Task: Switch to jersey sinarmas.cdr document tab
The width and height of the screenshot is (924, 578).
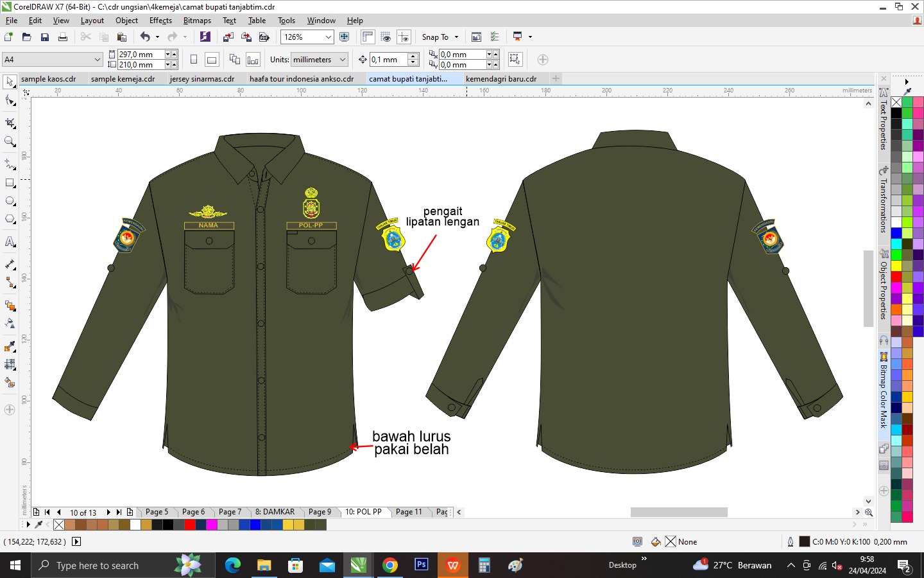Action: (202, 79)
